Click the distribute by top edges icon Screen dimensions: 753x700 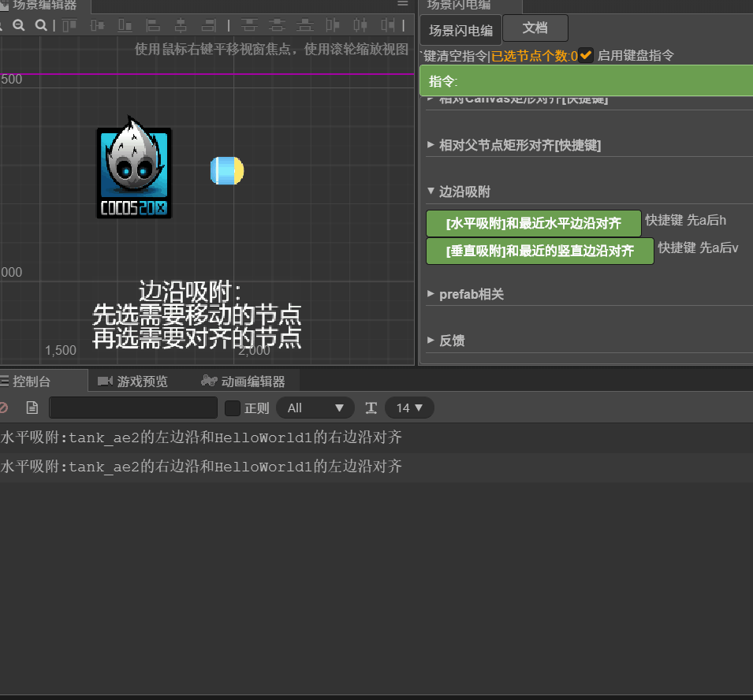(249, 25)
